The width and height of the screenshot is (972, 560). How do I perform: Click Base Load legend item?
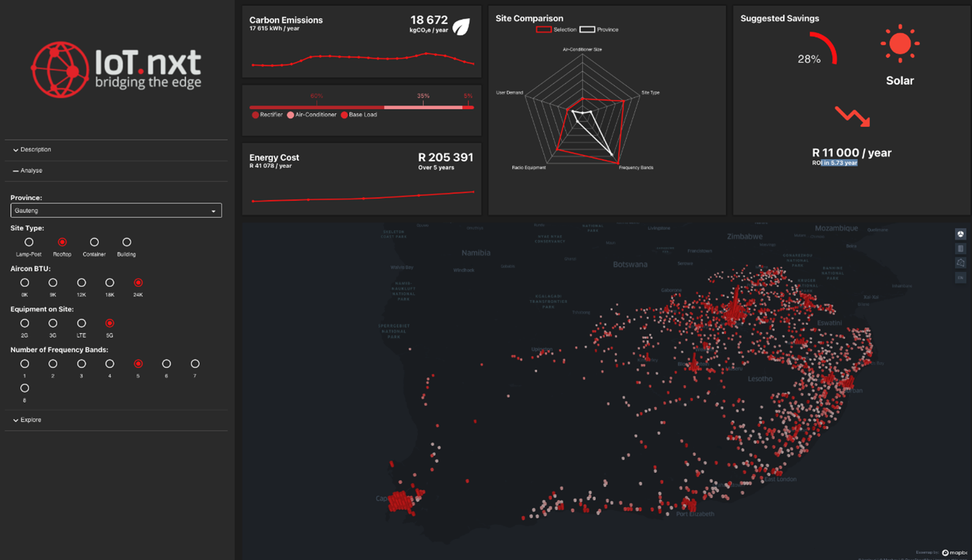(x=359, y=115)
